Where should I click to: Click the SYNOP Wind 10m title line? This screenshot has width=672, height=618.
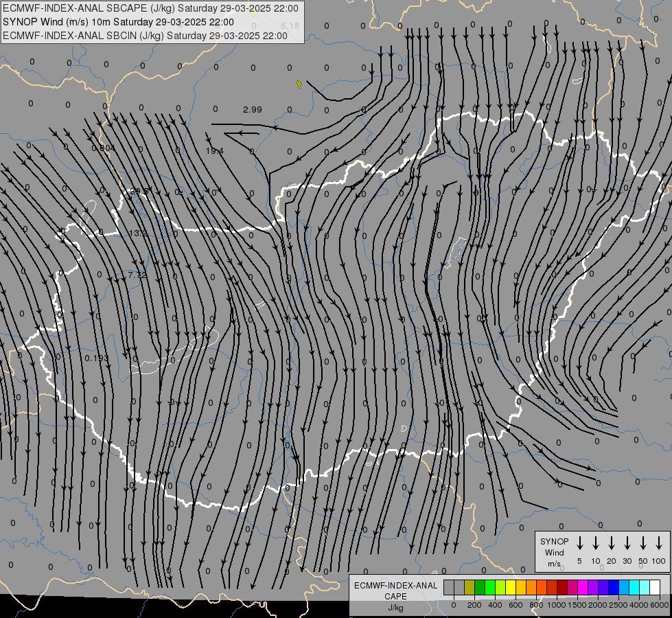(x=118, y=22)
